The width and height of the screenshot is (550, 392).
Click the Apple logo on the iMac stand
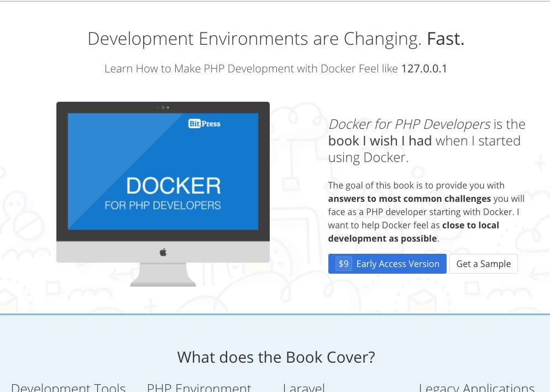tap(163, 252)
